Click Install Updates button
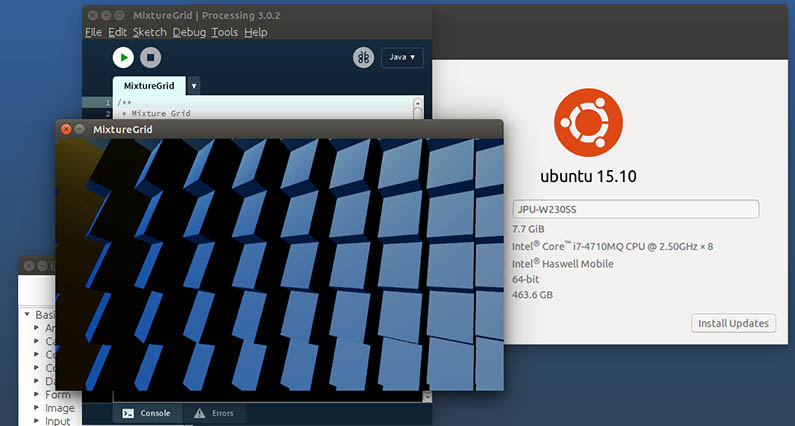The image size is (795, 426). 734,323
